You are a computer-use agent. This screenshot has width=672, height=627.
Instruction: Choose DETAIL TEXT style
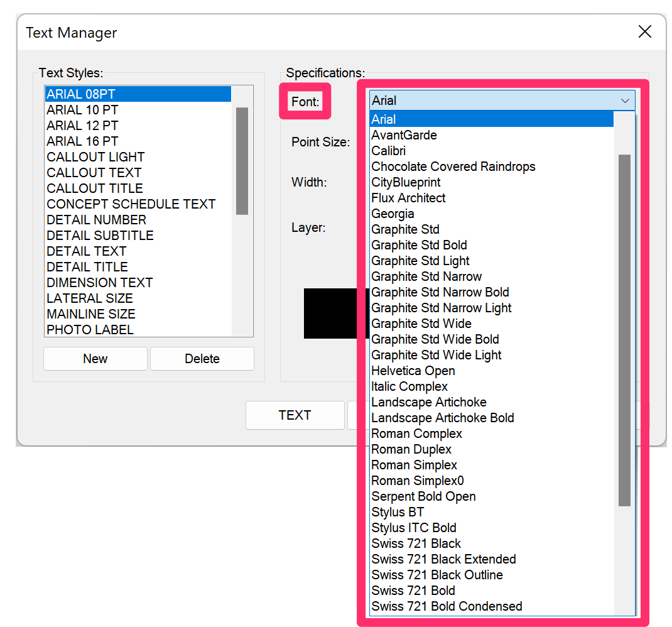138,251
